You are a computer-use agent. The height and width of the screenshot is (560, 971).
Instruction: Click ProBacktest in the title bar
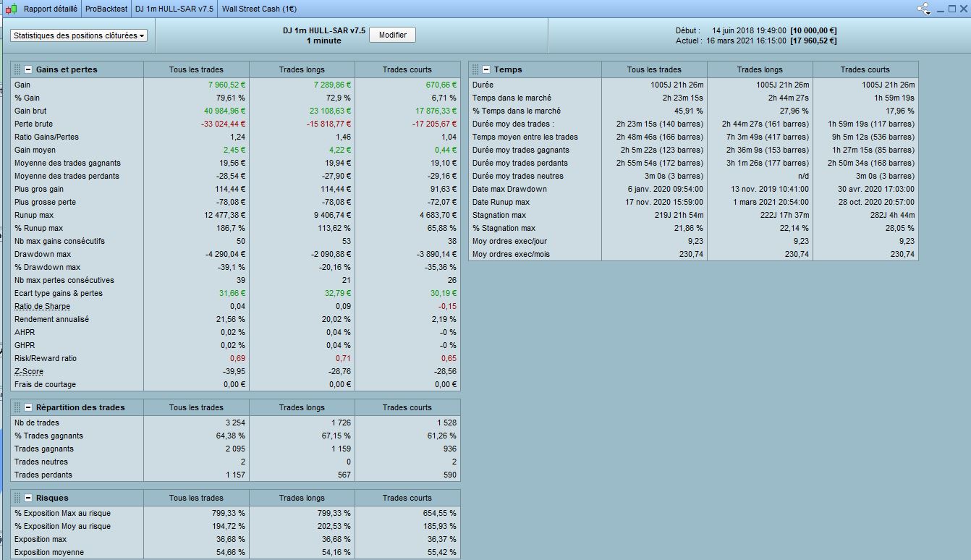pyautogui.click(x=106, y=9)
